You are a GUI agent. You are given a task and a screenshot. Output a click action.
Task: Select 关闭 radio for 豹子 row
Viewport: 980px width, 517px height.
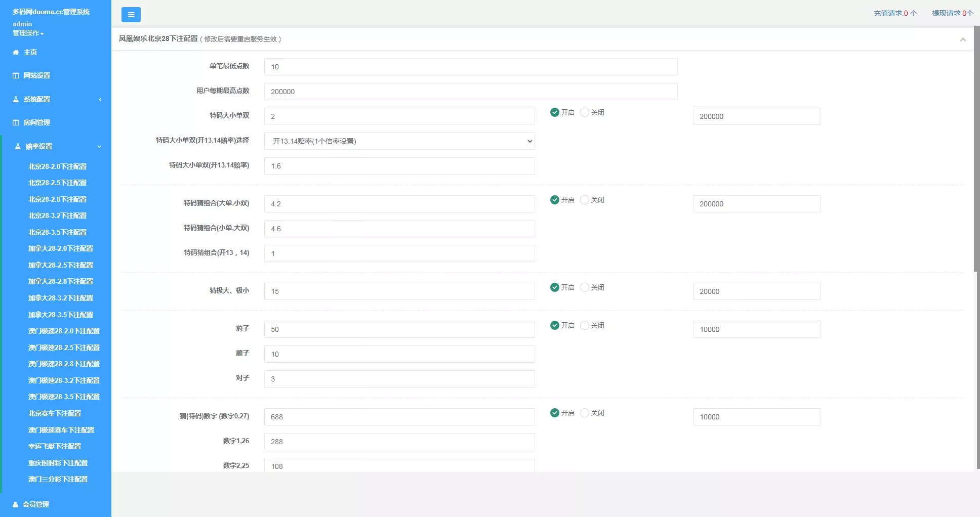tap(585, 325)
